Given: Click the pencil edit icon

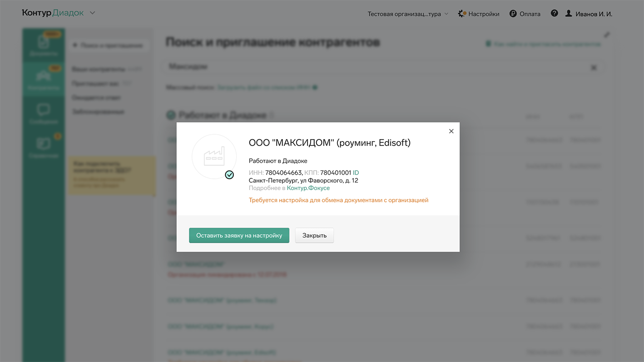Looking at the screenshot, I should pyautogui.click(x=607, y=34).
